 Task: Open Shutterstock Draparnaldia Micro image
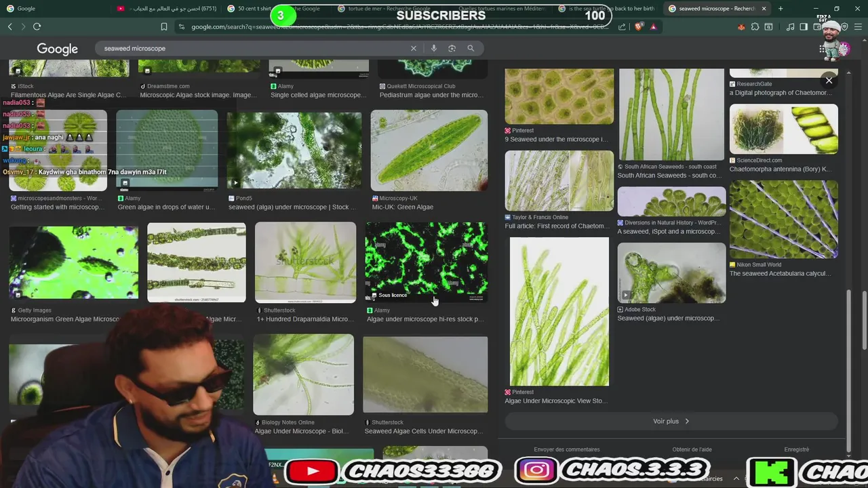tap(305, 262)
